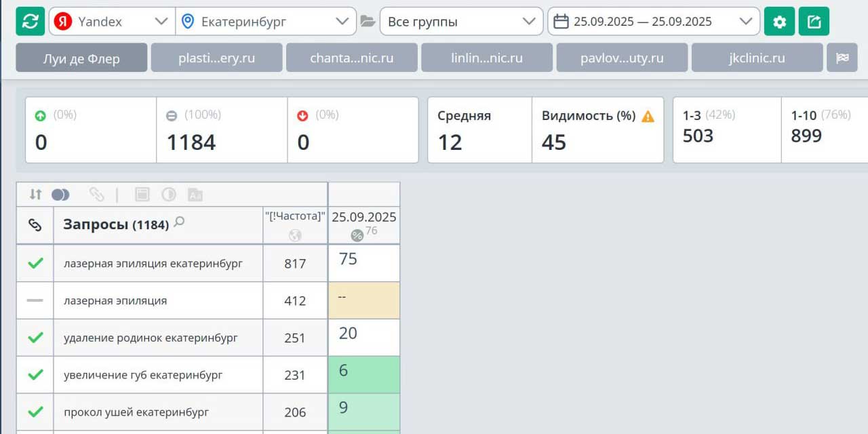This screenshot has width=868, height=434.
Task: Toggle the dash marker for лазерная эпиляция row
Action: click(x=35, y=300)
